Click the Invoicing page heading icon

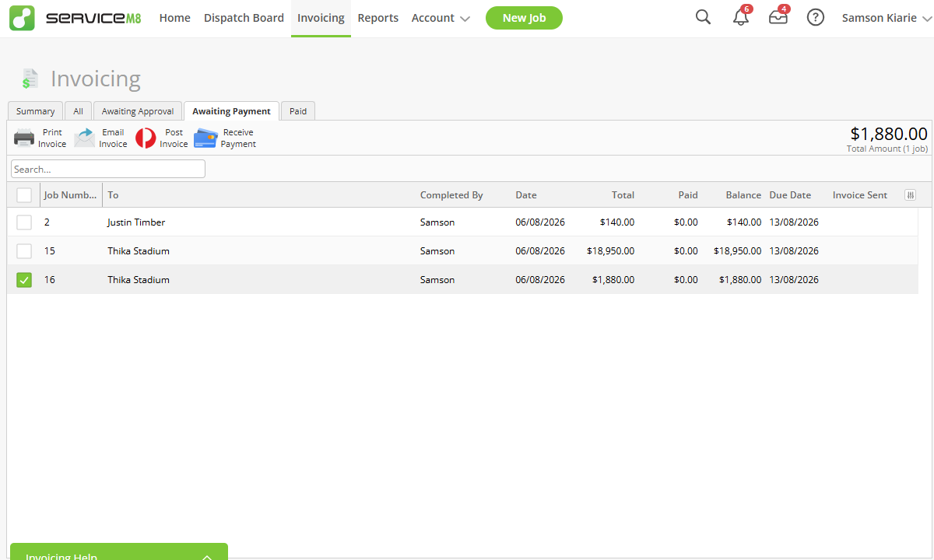[30, 79]
